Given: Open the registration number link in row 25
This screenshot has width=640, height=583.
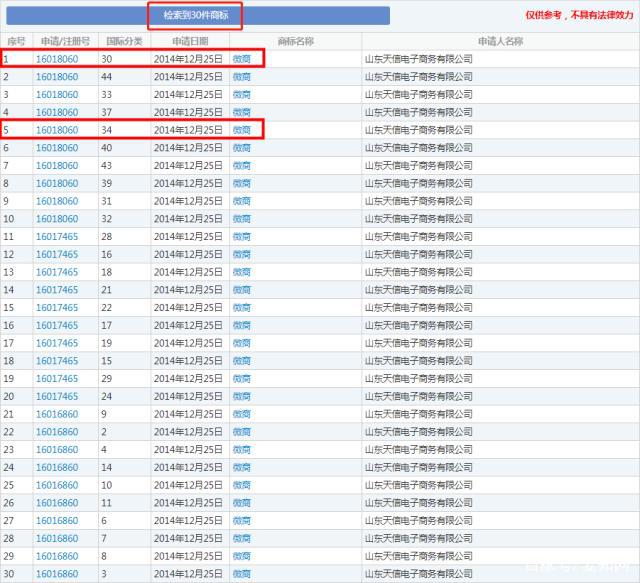Looking at the screenshot, I should tap(57, 485).
